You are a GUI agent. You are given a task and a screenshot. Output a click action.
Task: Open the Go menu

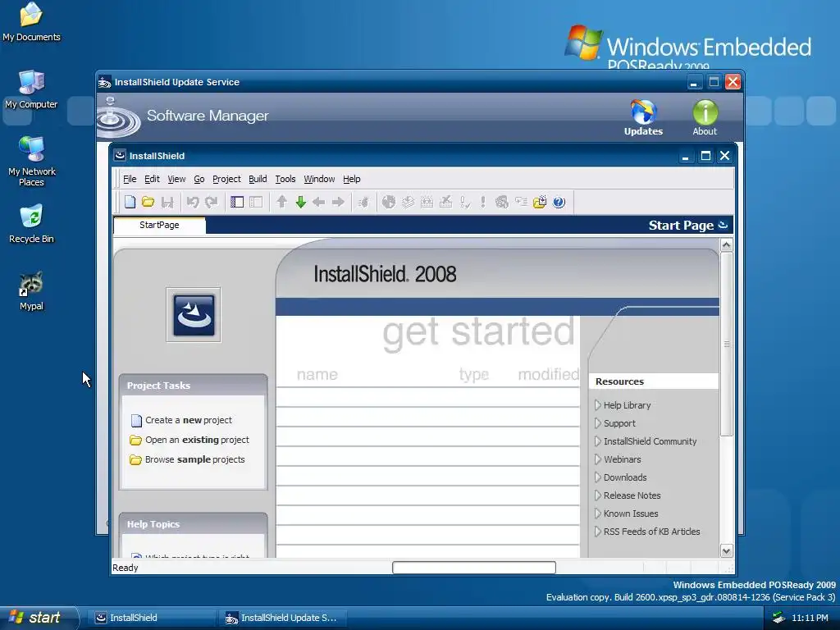click(x=199, y=179)
